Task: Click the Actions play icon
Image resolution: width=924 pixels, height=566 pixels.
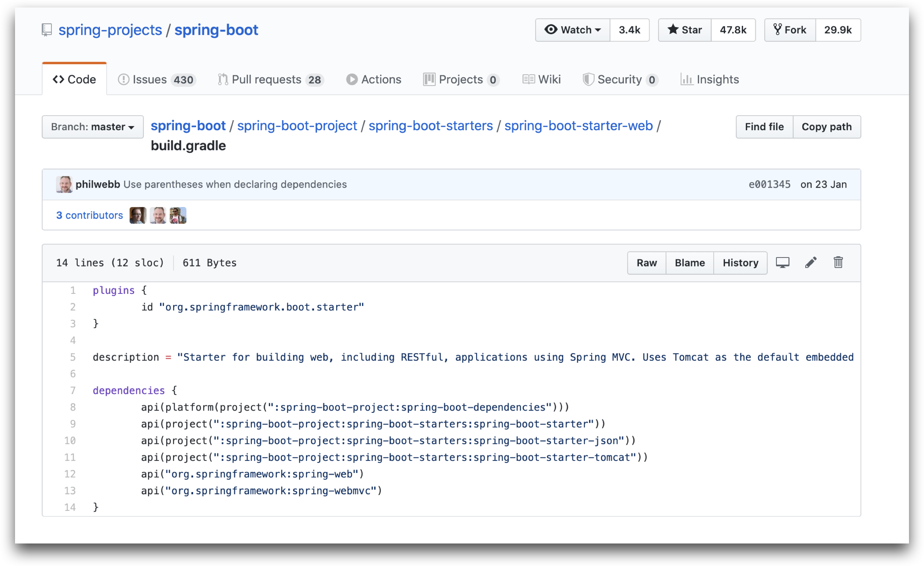Action: pyautogui.click(x=352, y=79)
